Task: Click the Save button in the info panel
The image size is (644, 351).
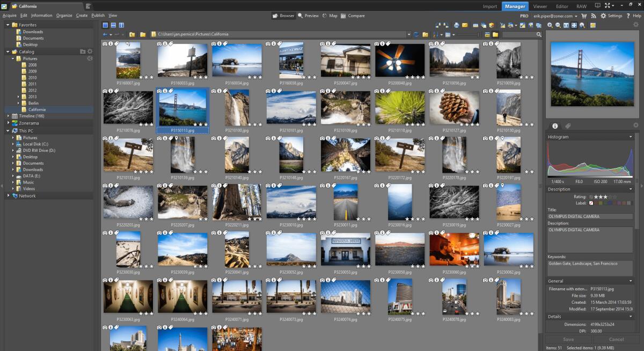Action: tap(567, 339)
